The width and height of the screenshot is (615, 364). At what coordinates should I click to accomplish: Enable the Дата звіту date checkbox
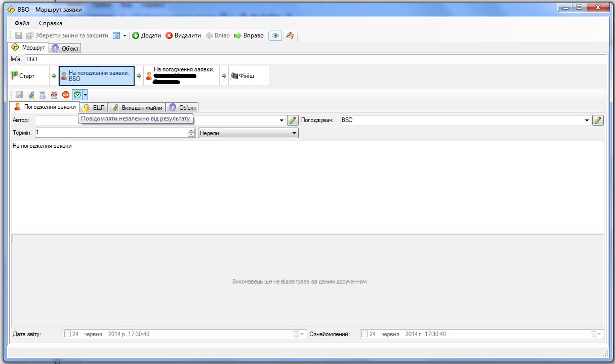coord(67,334)
